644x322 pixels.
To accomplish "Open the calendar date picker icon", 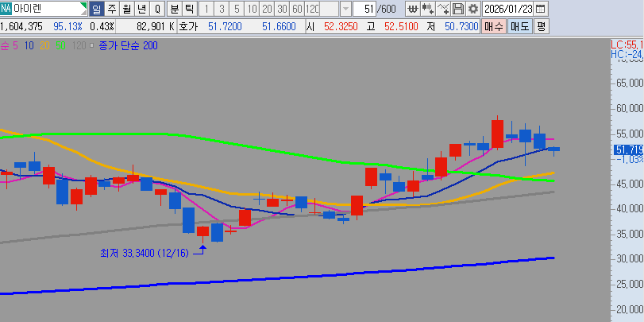I will 541,8.
